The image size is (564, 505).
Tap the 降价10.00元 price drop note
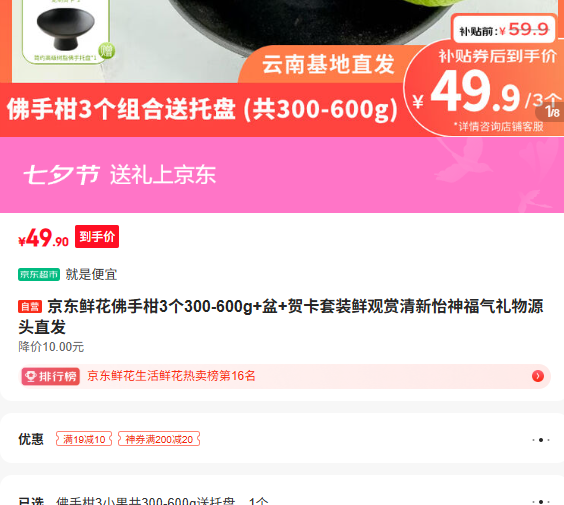click(x=51, y=347)
